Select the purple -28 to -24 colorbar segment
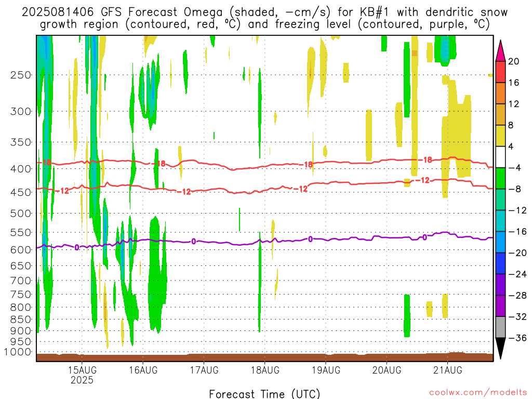Screen dimensions: 532x399 500,285
